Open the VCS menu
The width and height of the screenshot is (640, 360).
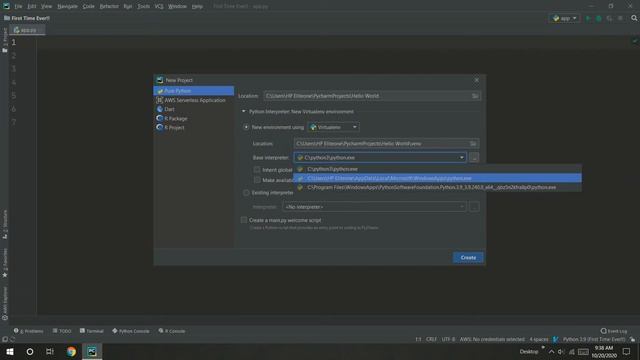[x=159, y=6]
